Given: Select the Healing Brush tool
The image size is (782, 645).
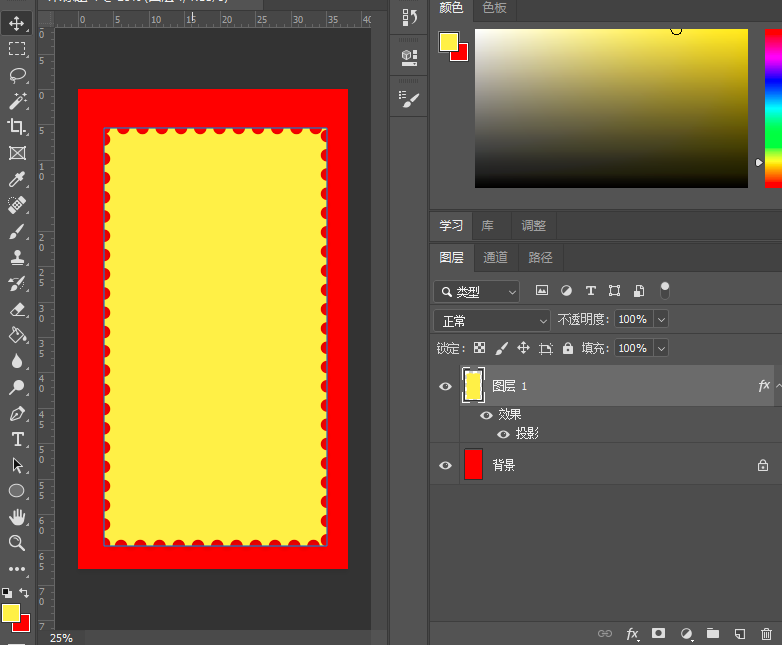Looking at the screenshot, I should 17,205.
